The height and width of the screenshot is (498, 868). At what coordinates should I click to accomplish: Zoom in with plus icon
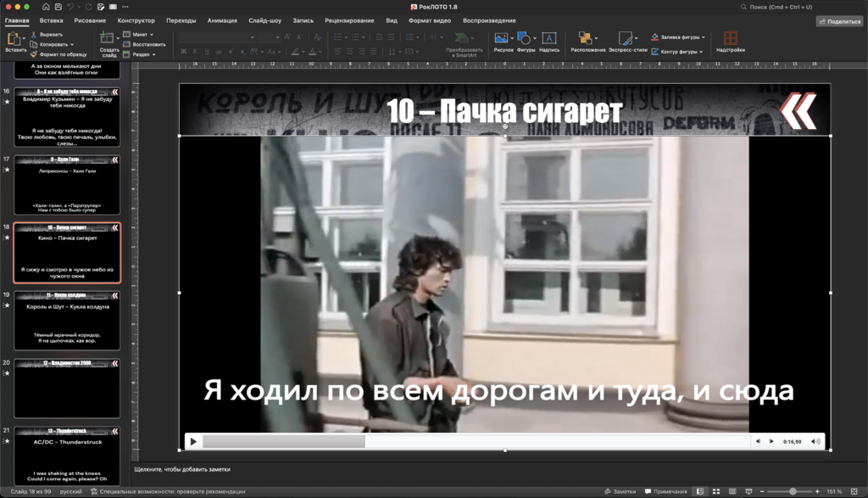click(x=817, y=491)
